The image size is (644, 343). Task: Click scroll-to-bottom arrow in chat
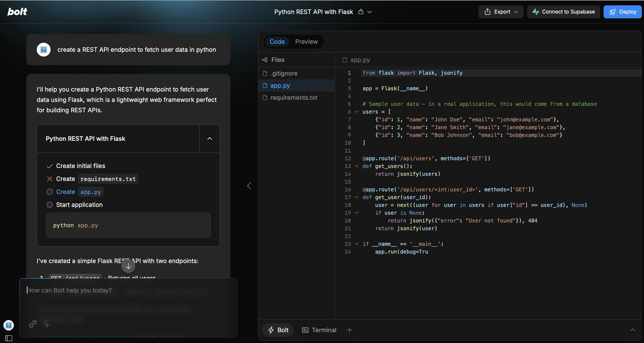[128, 266]
